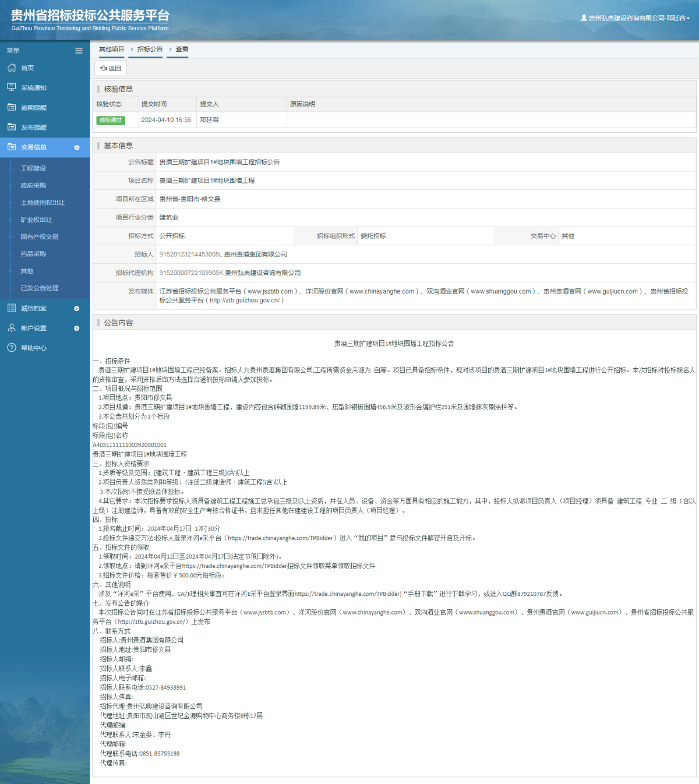Click the publish reminder icon
The width and height of the screenshot is (699, 784).
[x=12, y=127]
